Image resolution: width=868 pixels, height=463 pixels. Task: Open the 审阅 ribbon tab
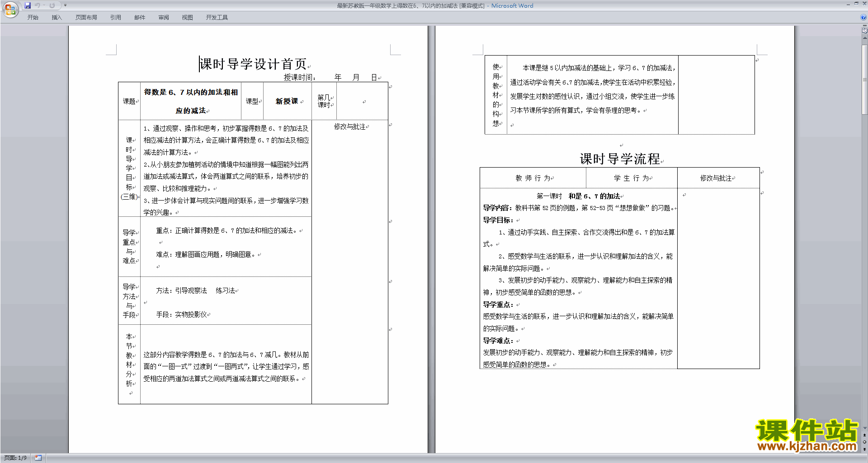tap(164, 17)
